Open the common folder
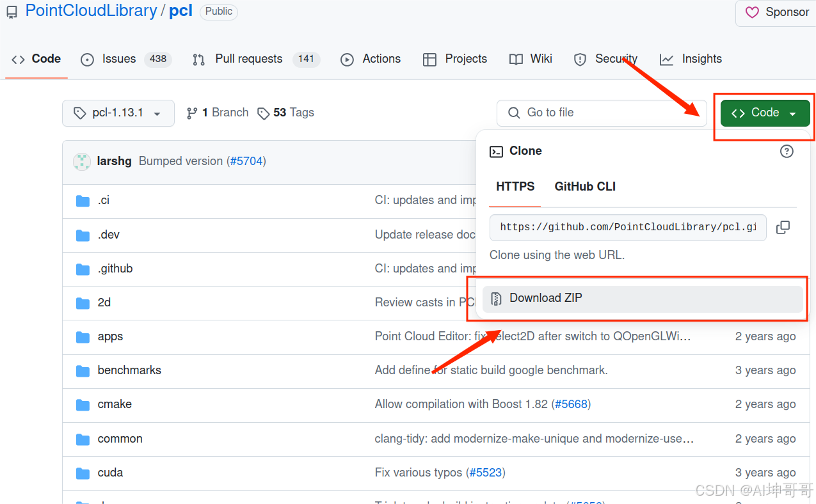Image resolution: width=816 pixels, height=504 pixels. (120, 439)
